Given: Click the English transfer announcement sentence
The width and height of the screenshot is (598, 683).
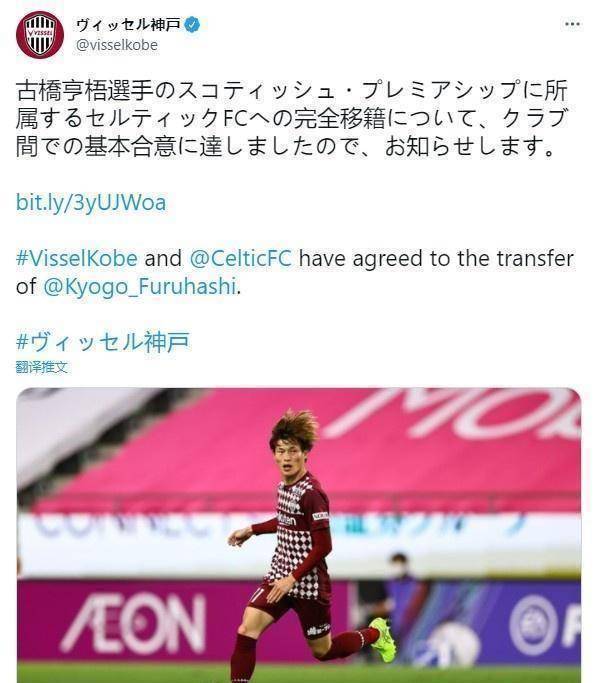Looking at the screenshot, I should (x=294, y=273).
